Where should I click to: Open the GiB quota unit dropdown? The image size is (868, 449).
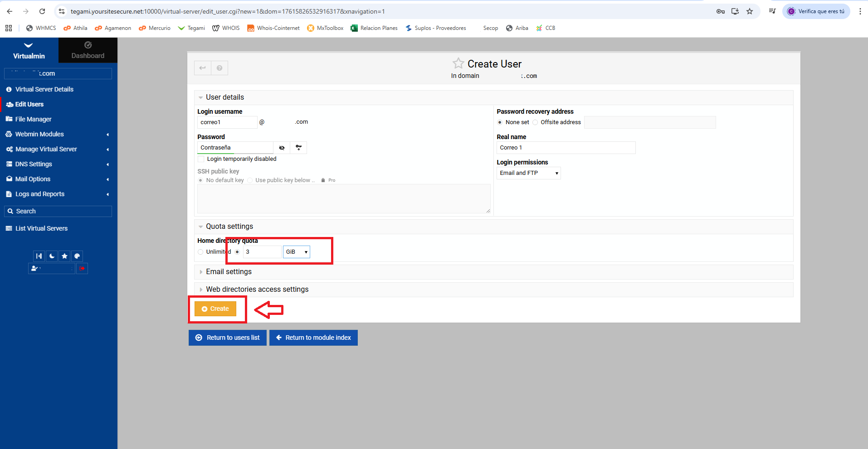pos(297,252)
